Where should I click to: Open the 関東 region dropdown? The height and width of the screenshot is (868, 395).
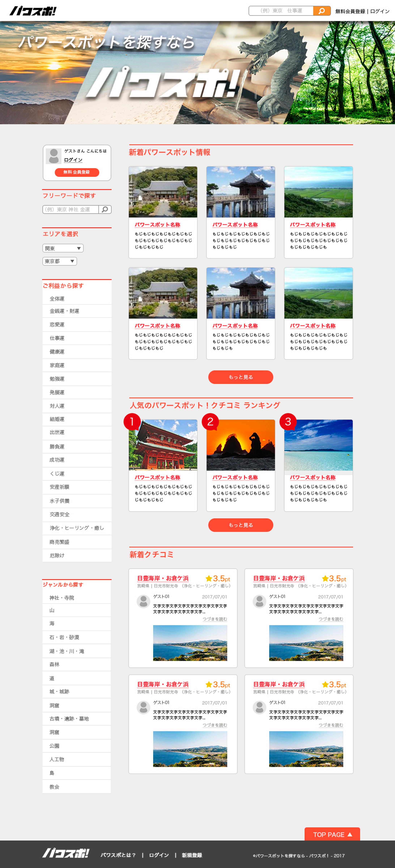63,248
